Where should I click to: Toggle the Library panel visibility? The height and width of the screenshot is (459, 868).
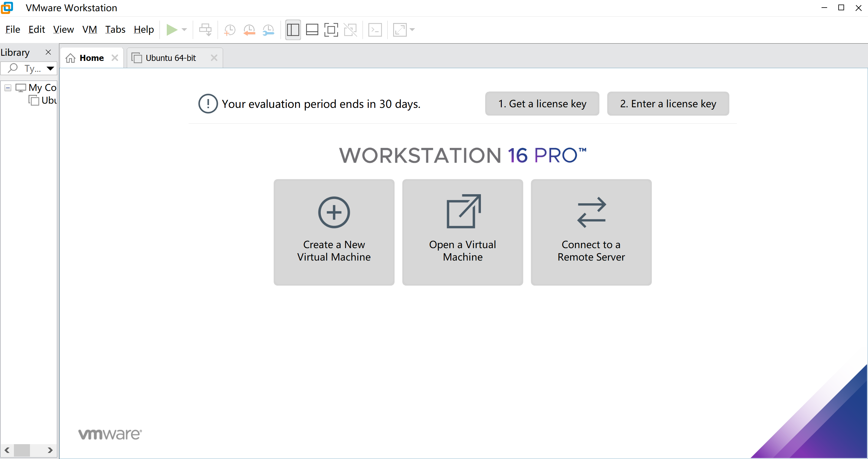293,30
